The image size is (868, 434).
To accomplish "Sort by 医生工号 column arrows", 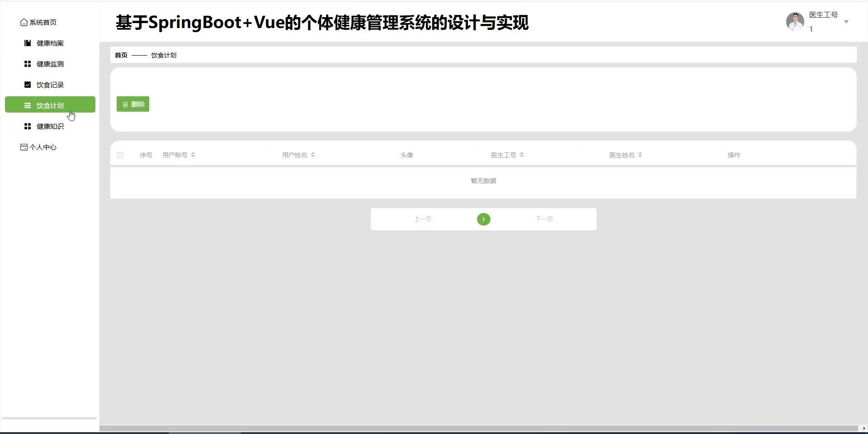I will pyautogui.click(x=522, y=155).
